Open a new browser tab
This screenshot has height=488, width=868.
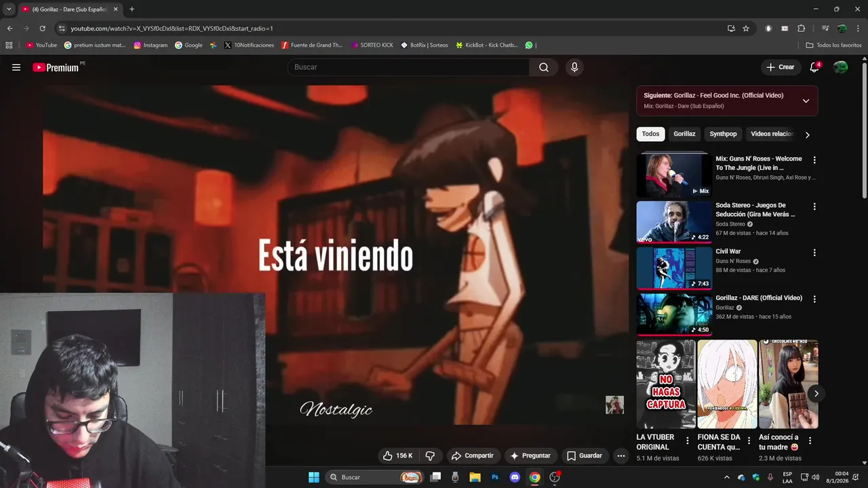(132, 9)
